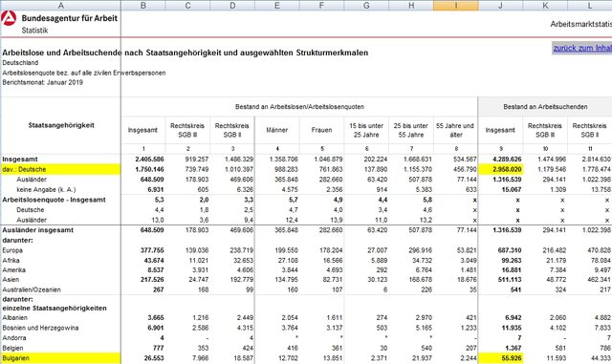This screenshot has width=612, height=364.
Task: Select column header B
Action: click(x=142, y=5)
